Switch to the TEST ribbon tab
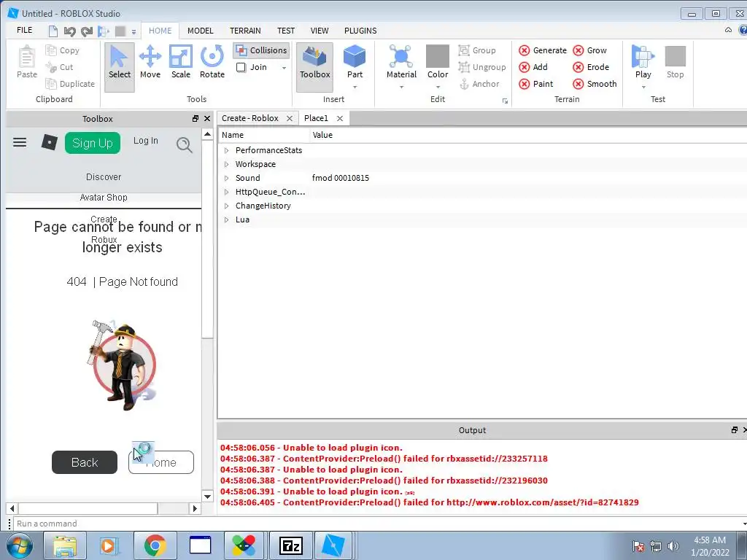 [286, 31]
